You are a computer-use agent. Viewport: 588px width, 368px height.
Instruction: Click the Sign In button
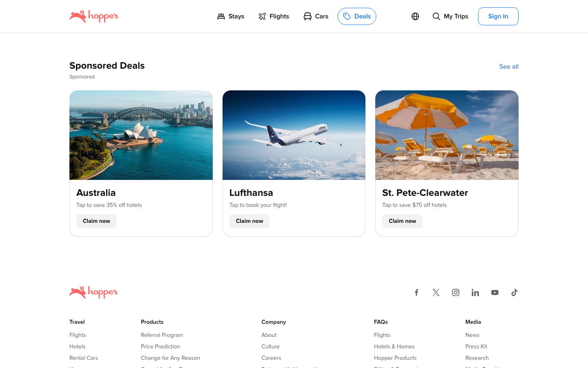(x=498, y=16)
